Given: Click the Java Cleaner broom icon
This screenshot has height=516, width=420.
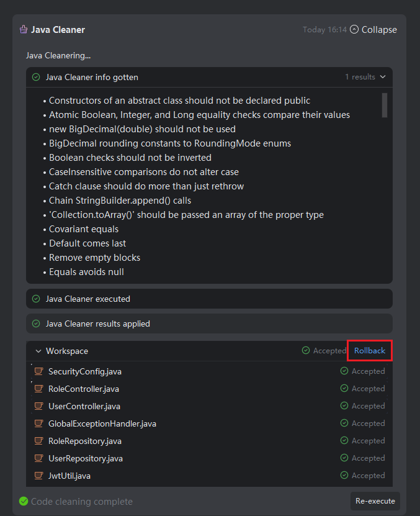Looking at the screenshot, I should pos(24,30).
